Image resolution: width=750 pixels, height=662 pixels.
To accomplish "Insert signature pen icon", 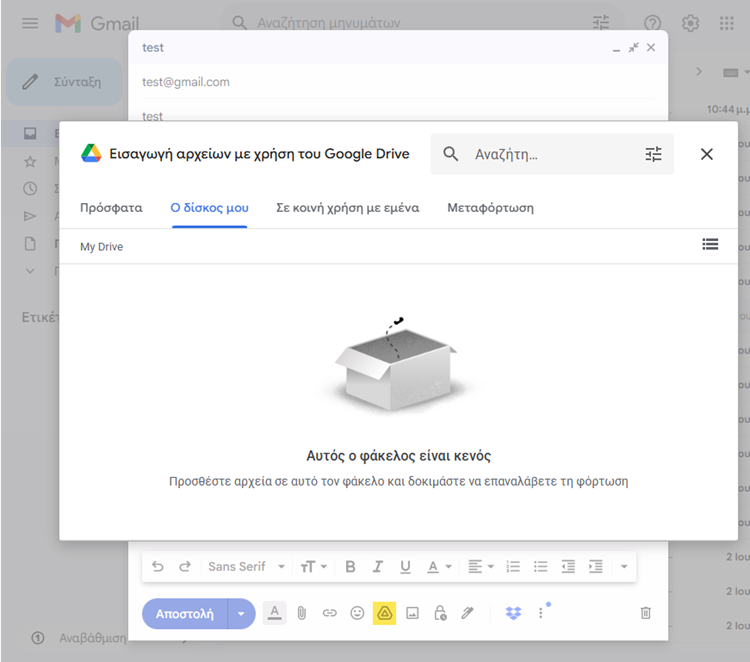I will pos(467,613).
